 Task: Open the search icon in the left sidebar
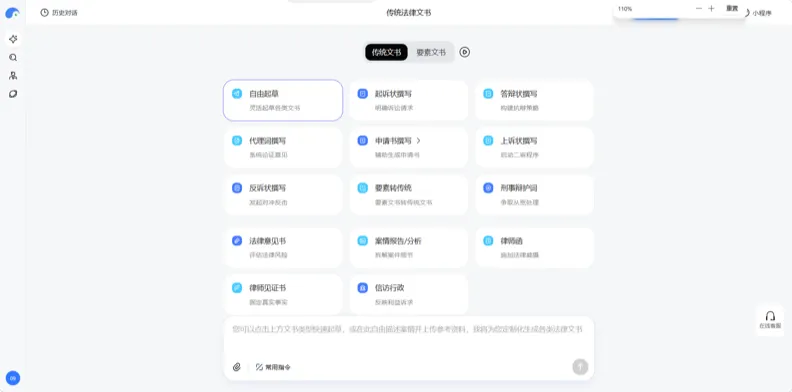click(13, 58)
